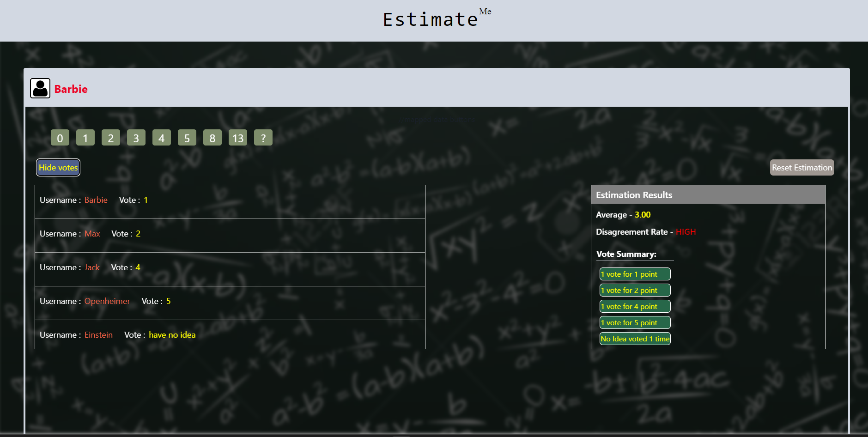Select estimation card 0
The width and height of the screenshot is (868, 437).
[60, 138]
